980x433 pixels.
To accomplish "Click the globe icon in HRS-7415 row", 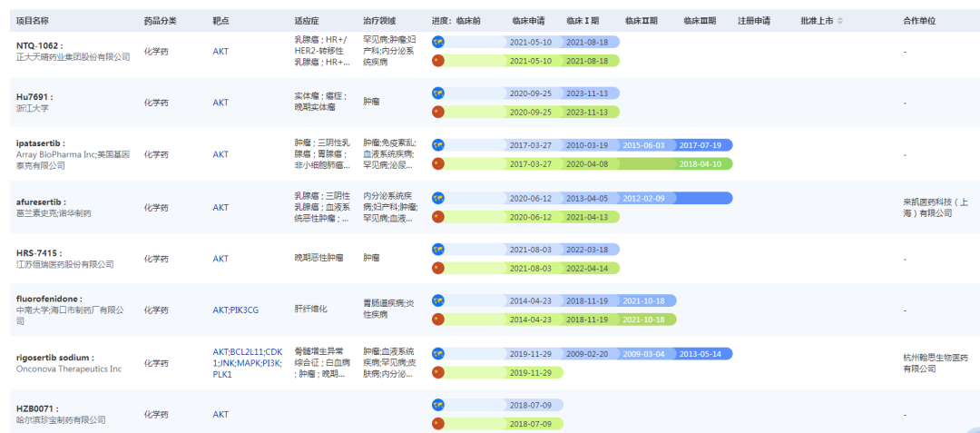I will 438,250.
